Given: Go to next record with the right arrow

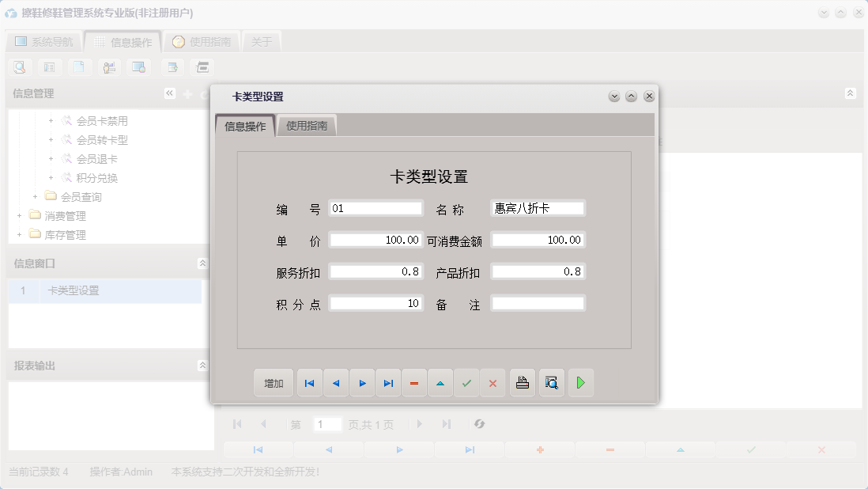Looking at the screenshot, I should pos(362,382).
